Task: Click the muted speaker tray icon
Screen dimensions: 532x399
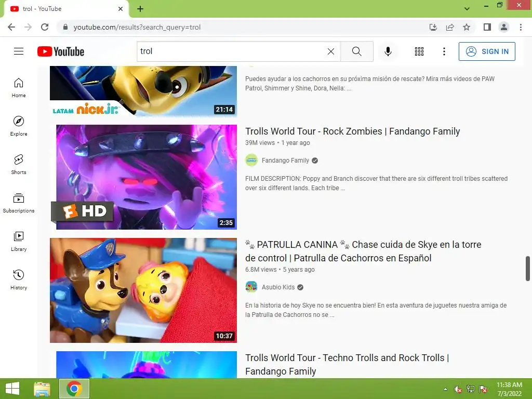Action: pyautogui.click(x=458, y=389)
